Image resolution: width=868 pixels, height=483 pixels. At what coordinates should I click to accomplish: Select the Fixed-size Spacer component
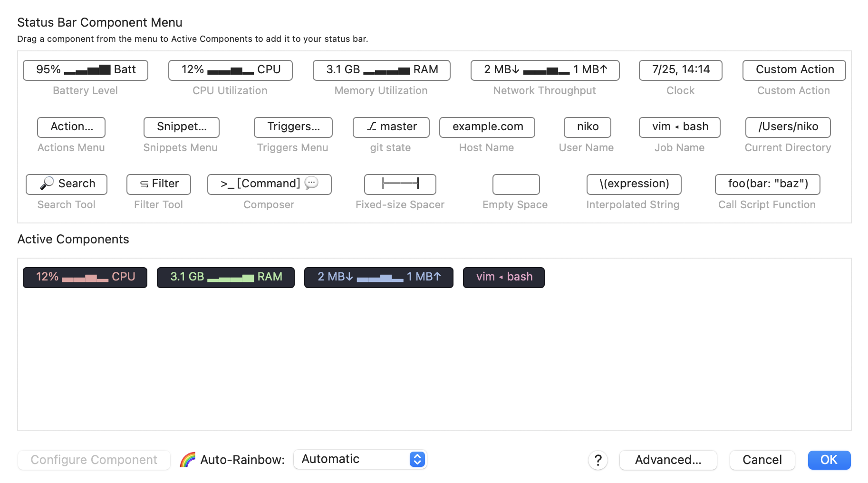[x=400, y=184]
